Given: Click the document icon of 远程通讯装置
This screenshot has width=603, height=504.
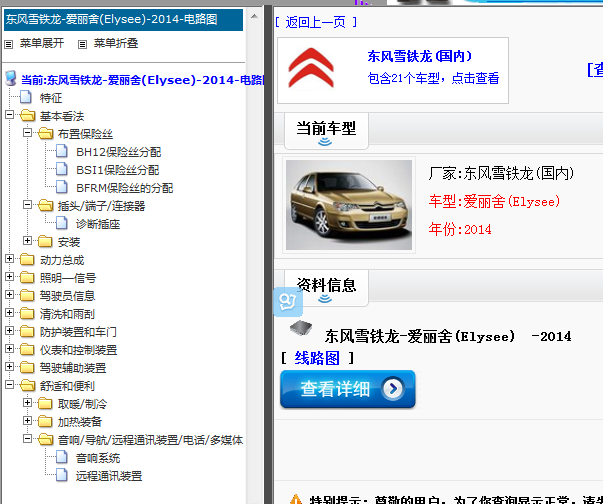Looking at the screenshot, I should 62,476.
